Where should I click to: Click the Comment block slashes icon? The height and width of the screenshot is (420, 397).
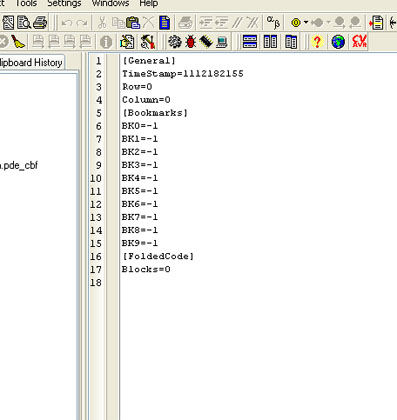pyautogui.click(x=237, y=23)
